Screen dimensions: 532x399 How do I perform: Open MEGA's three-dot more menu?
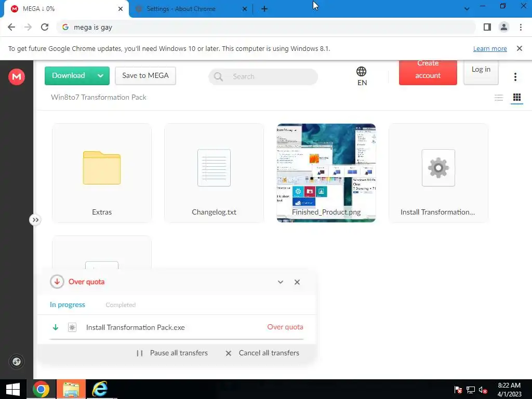coord(515,77)
